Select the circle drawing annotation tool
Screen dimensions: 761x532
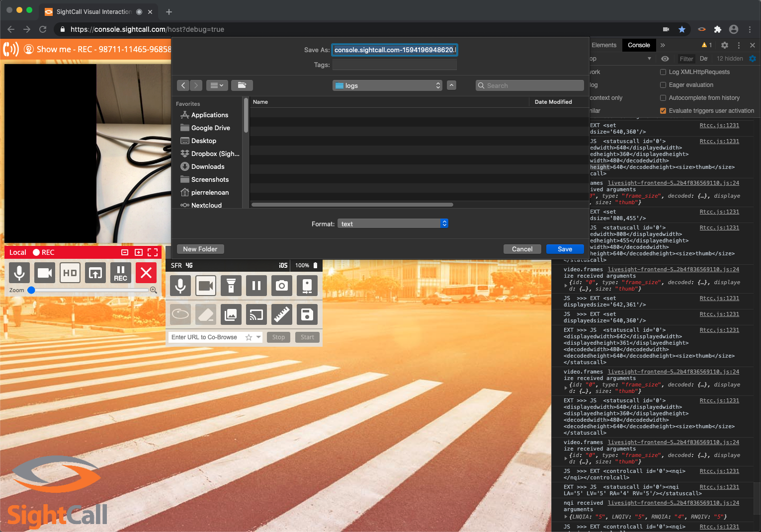[x=180, y=314]
